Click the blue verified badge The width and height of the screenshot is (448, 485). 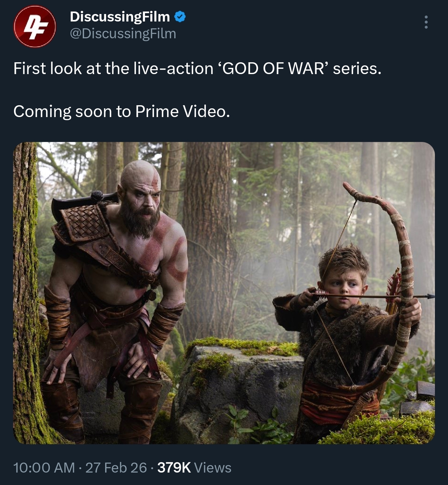[180, 17]
